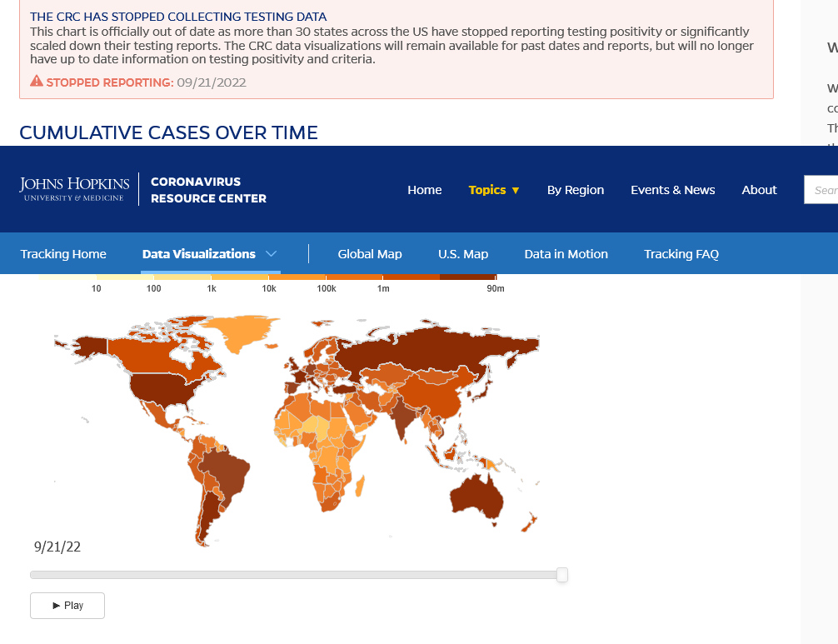Click the Stopped Reporting date text
838x644 pixels.
[212, 82]
